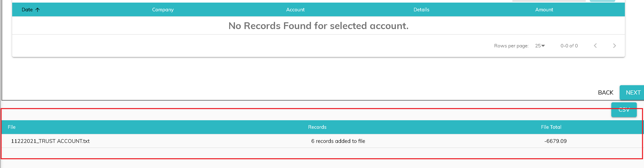The image size is (644, 168).
Task: Select the Records column header
Action: click(x=317, y=127)
